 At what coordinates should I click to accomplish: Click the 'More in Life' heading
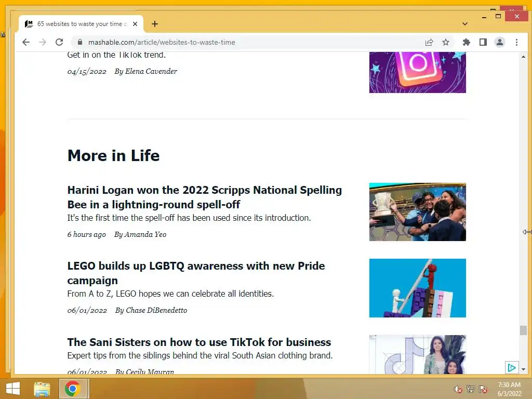(x=113, y=156)
